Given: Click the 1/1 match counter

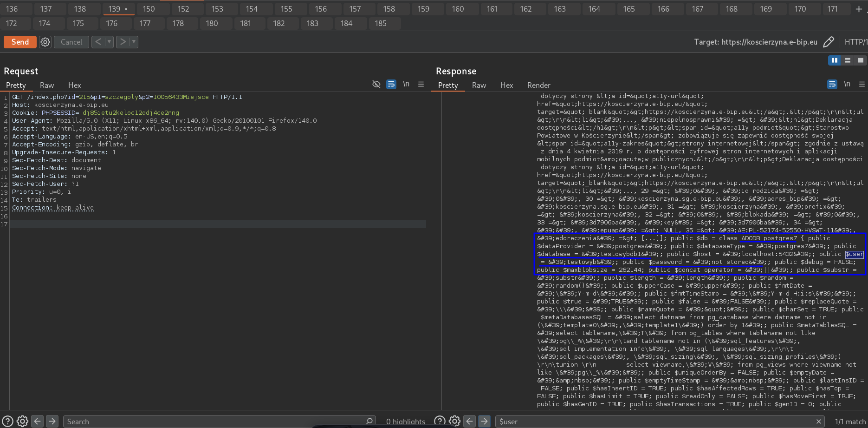Looking at the screenshot, I should coord(850,421).
